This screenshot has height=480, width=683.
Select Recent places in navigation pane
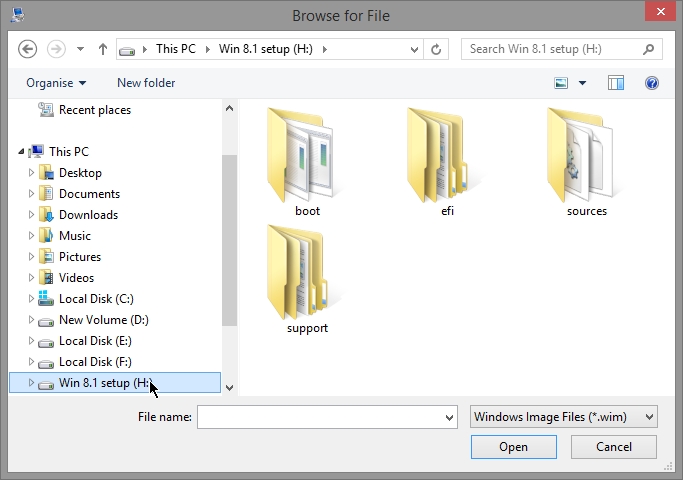click(95, 110)
